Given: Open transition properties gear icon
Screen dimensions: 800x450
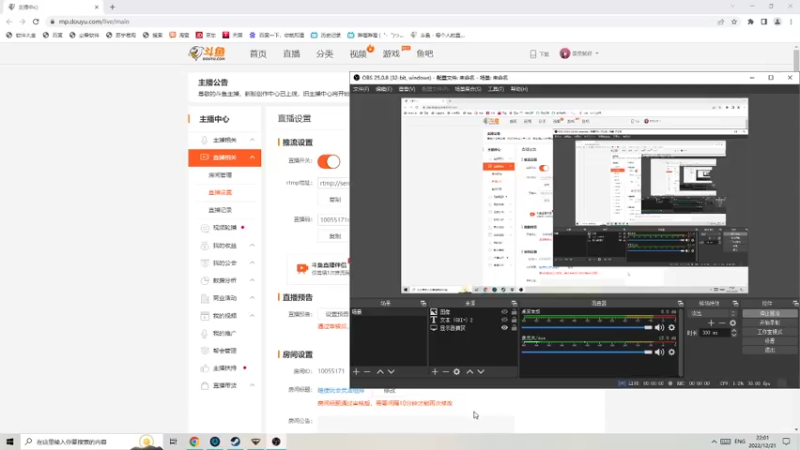Looking at the screenshot, I should (x=733, y=323).
